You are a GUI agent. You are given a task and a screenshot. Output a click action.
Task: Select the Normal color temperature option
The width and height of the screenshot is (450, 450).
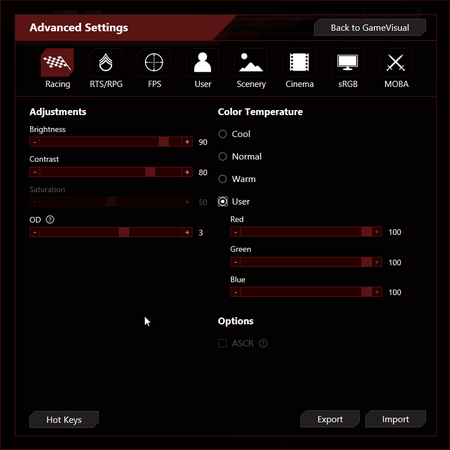[x=223, y=157]
